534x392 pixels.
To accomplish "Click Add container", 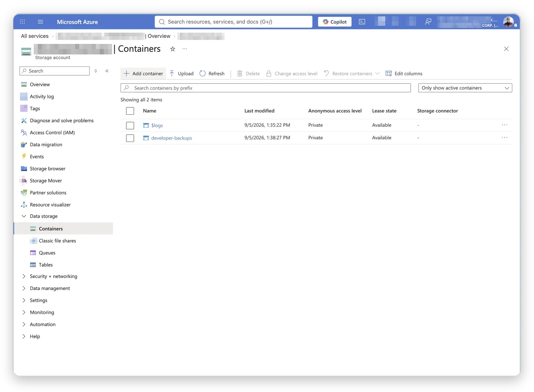I will click(x=143, y=73).
